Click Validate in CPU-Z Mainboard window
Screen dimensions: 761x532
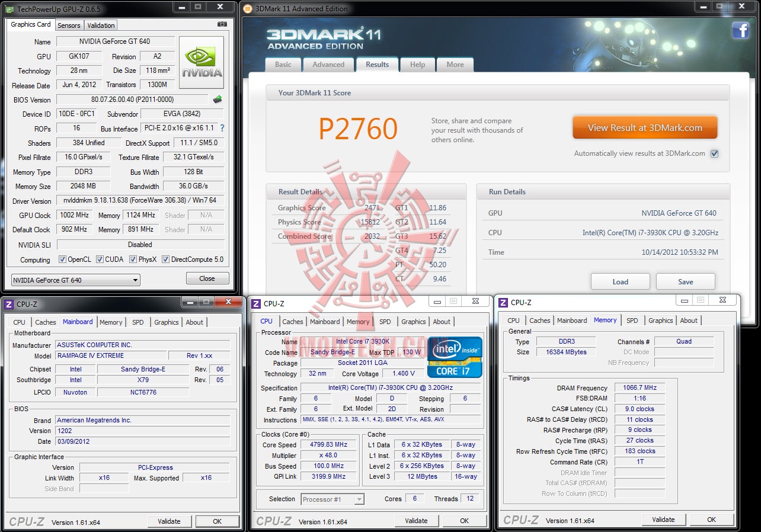pos(170,521)
